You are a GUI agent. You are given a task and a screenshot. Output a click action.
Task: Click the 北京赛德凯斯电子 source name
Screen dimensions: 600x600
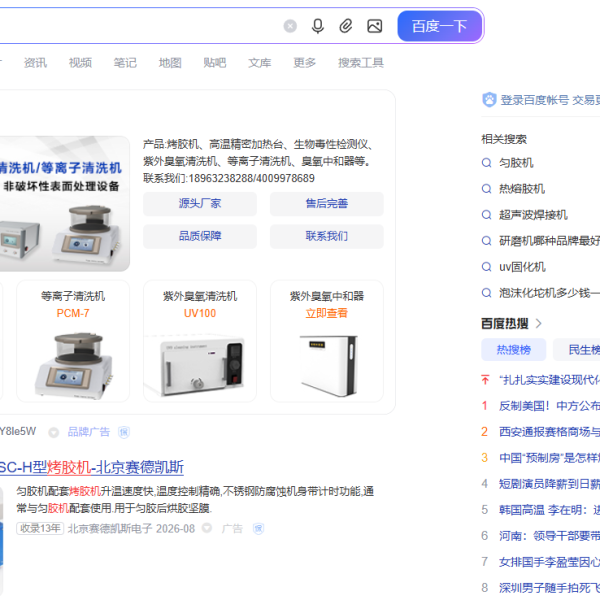coord(110,529)
